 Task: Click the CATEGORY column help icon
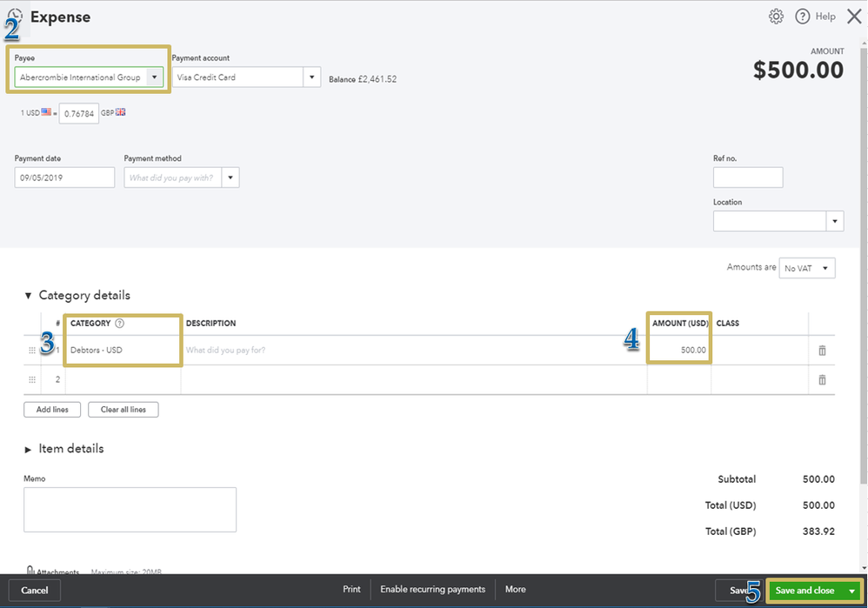tap(119, 324)
